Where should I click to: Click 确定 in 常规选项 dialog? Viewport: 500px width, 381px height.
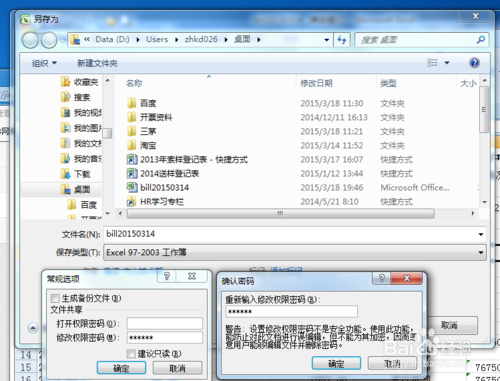click(x=121, y=368)
